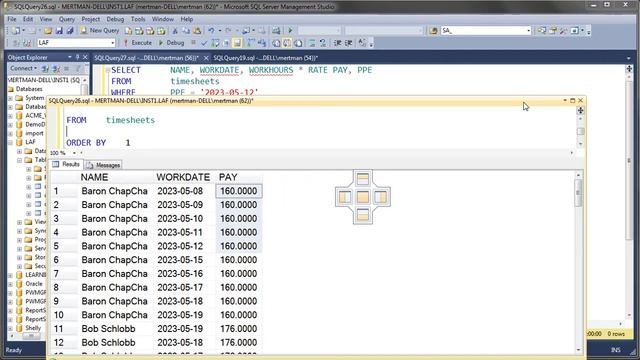Click the Display Estimated Execution Plan icon
The height and width of the screenshot is (360, 640).
[215, 43]
